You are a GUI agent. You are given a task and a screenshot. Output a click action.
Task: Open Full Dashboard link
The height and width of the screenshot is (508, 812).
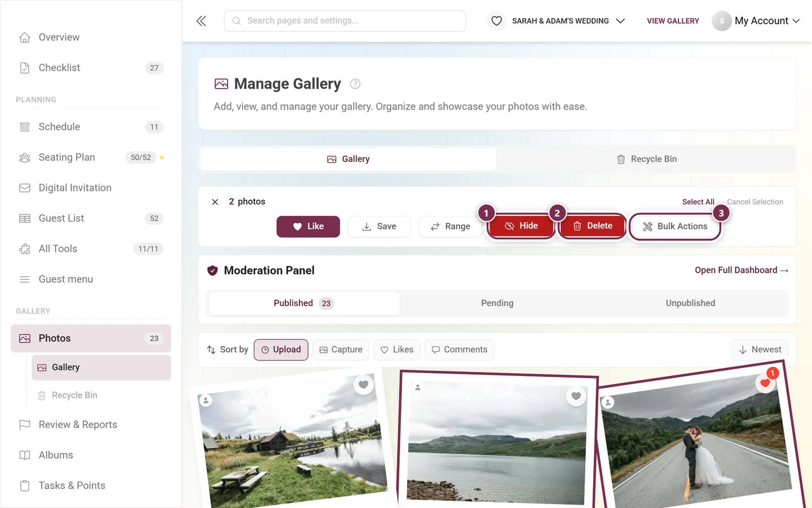tap(742, 270)
